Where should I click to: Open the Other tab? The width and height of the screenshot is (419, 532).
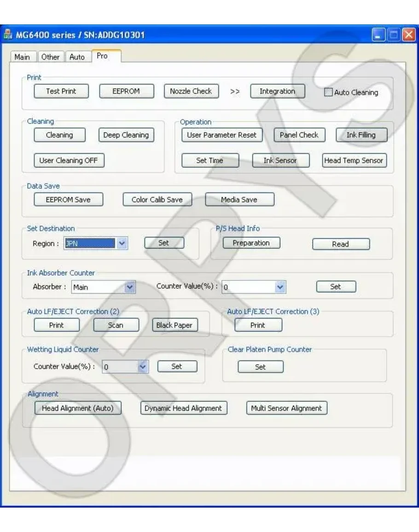point(51,57)
